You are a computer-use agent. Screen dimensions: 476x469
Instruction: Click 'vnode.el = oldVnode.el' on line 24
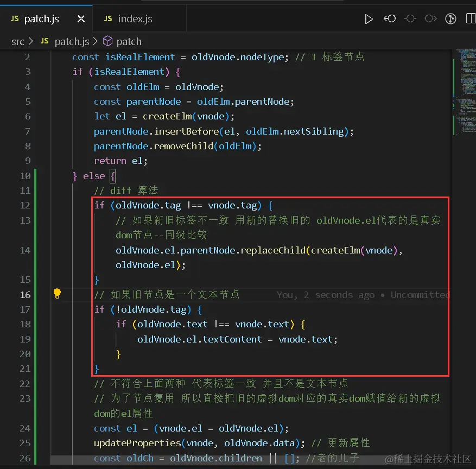pyautogui.click(x=219, y=429)
